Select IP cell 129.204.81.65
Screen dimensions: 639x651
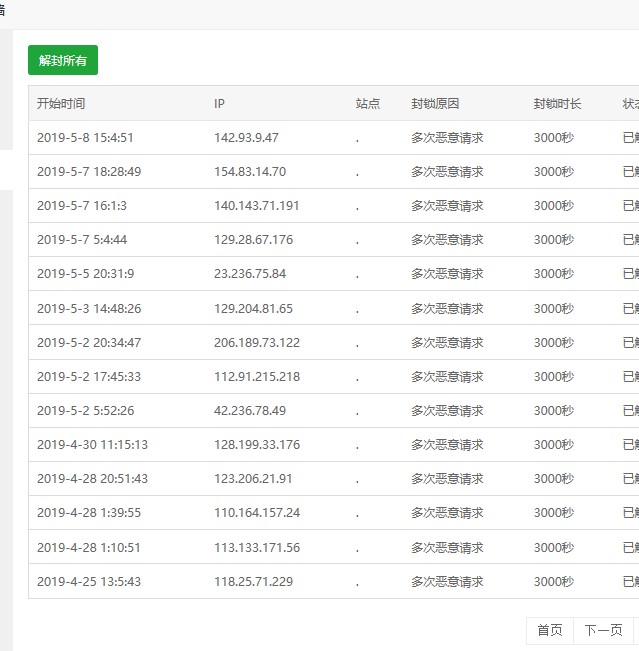253,308
